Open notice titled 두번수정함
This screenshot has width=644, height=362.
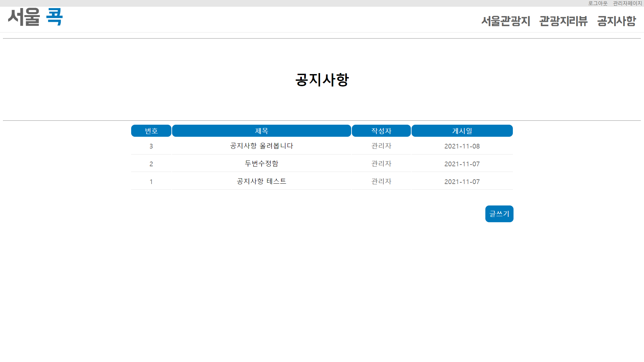click(262, 164)
